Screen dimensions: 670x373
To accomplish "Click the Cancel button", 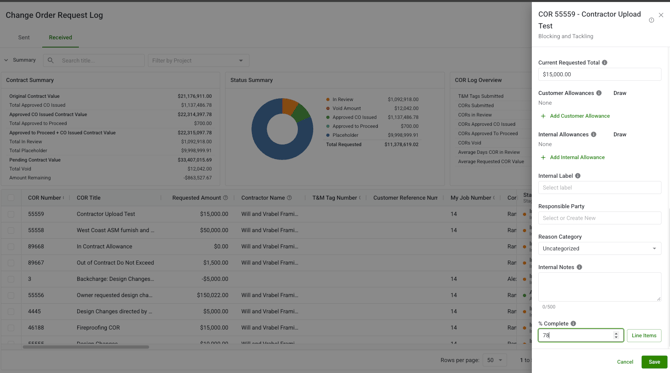I will [x=625, y=362].
